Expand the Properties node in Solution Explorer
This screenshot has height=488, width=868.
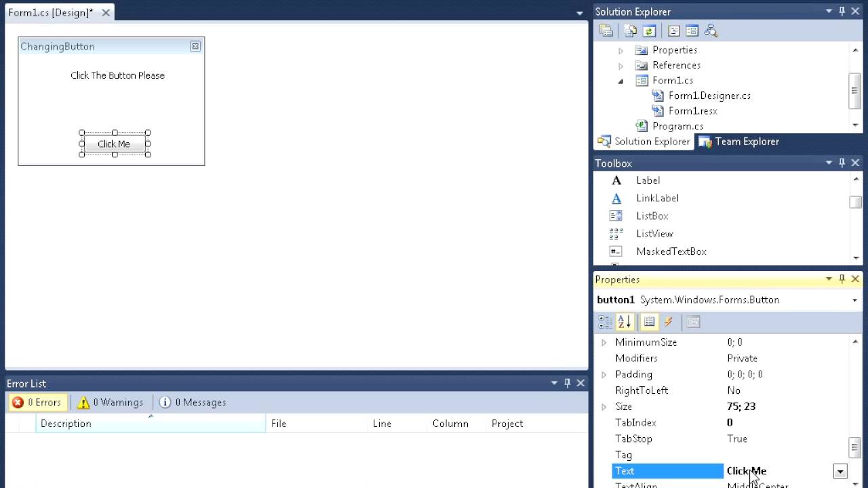coord(620,50)
